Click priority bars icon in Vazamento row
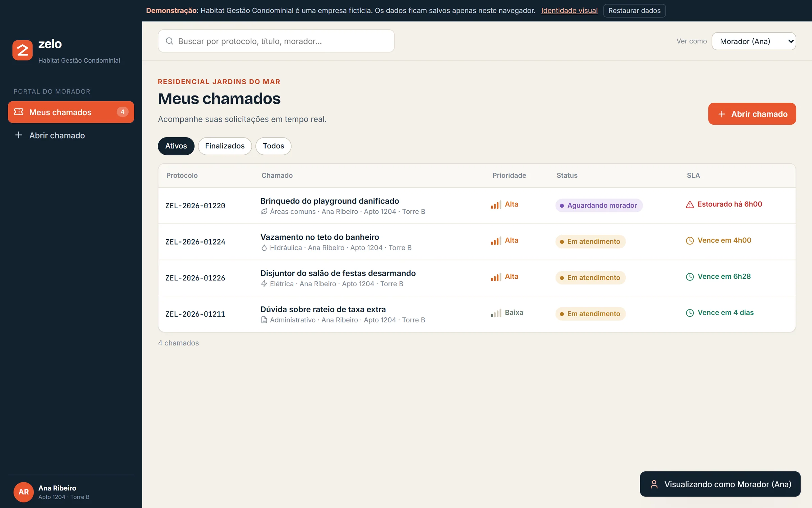 tap(496, 241)
